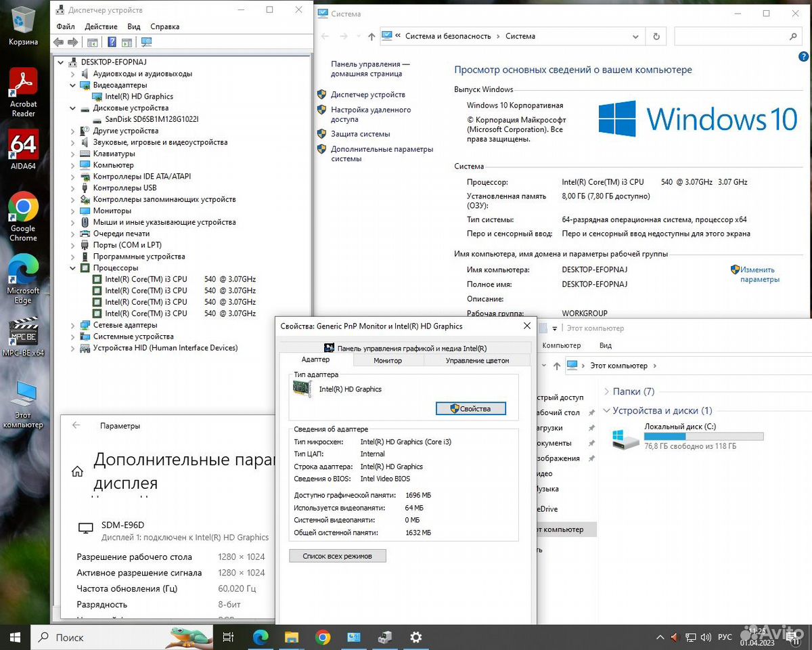Collapse the DESKTOP-EFOPNAJ root node
Image resolution: width=812 pixels, height=650 pixels.
pos(62,62)
